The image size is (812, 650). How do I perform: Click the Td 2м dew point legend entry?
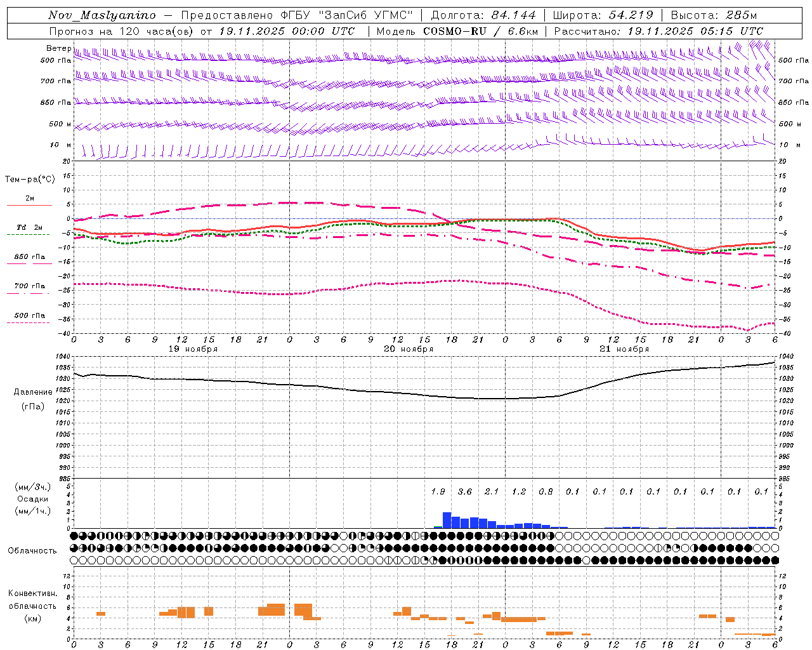pyautogui.click(x=30, y=227)
